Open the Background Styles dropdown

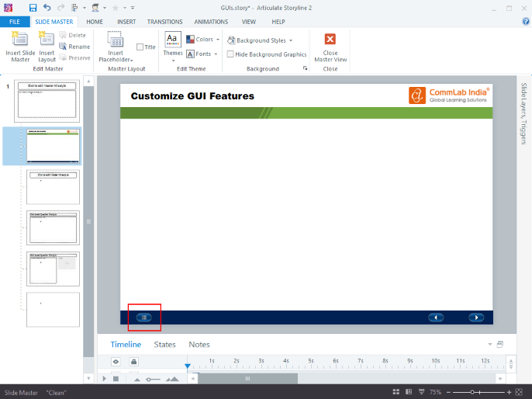point(261,40)
